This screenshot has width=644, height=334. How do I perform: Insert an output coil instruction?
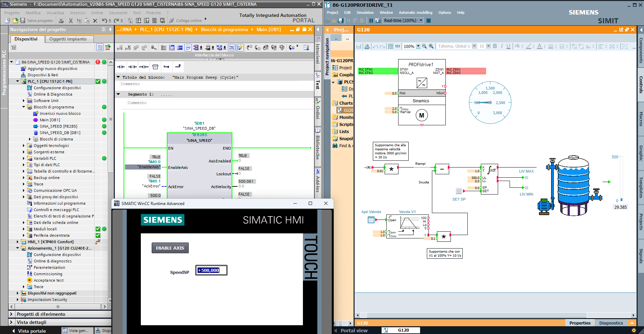(144, 67)
